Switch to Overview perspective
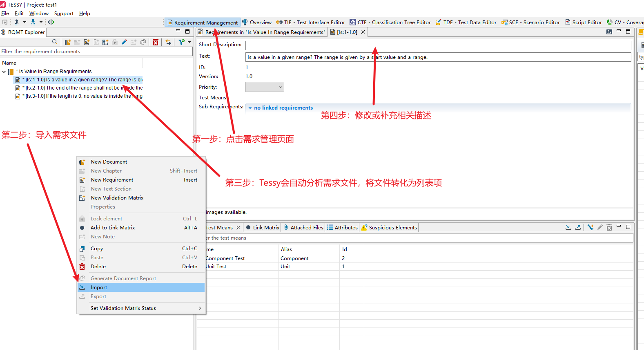The width and height of the screenshot is (644, 350). pyautogui.click(x=257, y=22)
